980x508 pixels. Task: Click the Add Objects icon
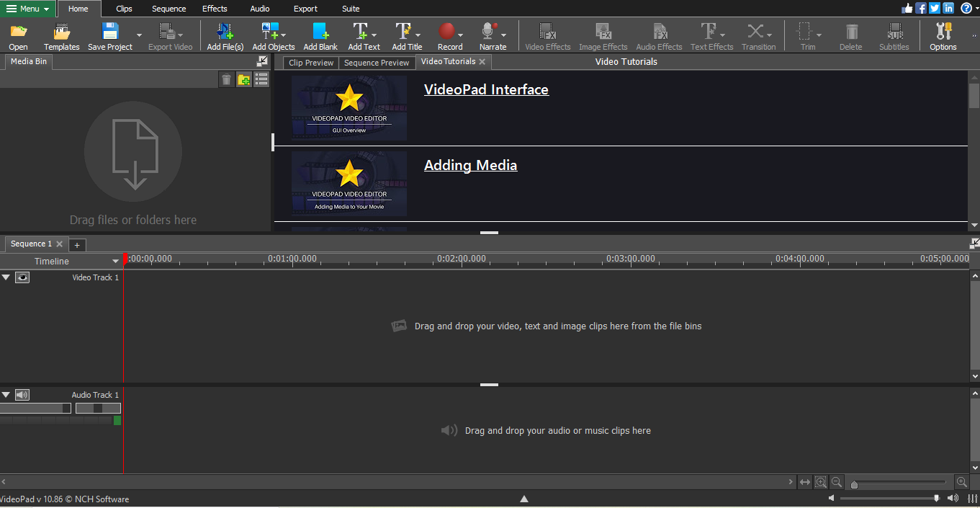pos(270,31)
